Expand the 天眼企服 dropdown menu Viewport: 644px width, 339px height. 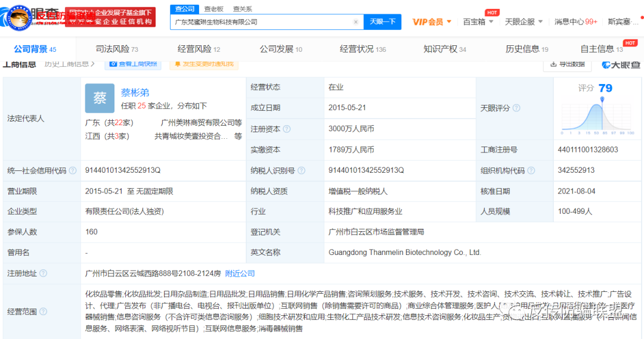[524, 22]
